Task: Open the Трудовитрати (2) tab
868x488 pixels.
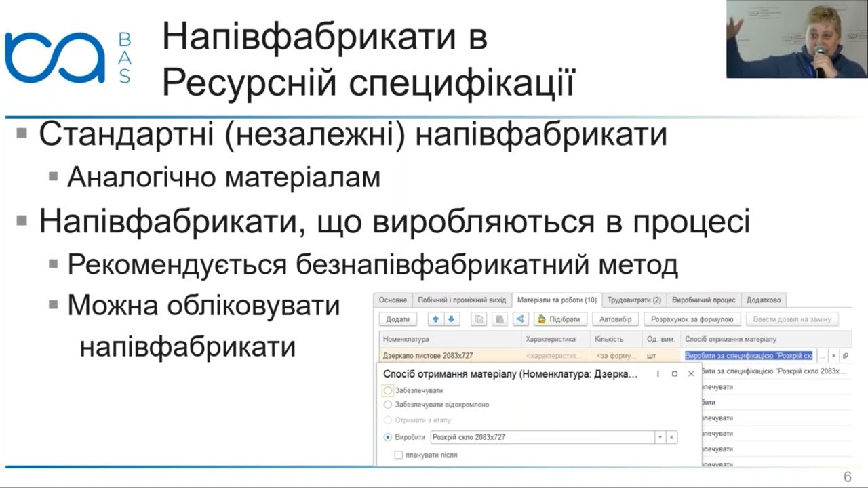Action: [x=634, y=300]
